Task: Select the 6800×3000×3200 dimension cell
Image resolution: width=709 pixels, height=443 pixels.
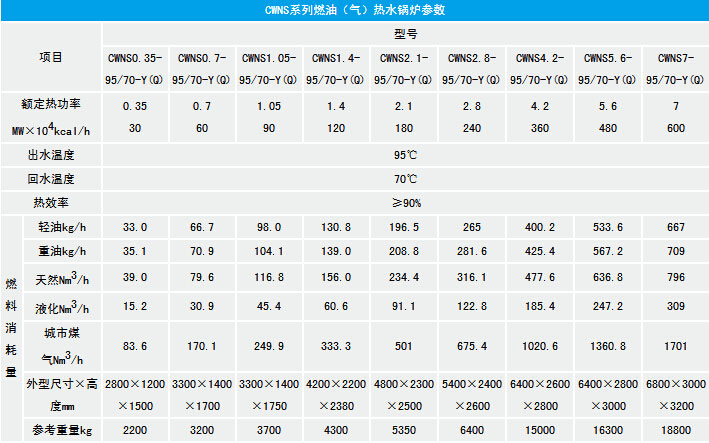Action: 674,395
